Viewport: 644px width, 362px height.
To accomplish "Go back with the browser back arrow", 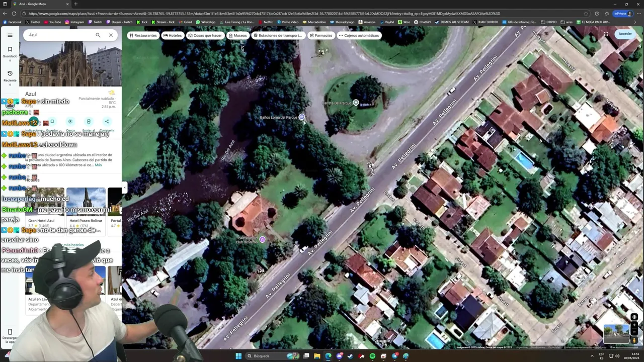I will 5,14.
